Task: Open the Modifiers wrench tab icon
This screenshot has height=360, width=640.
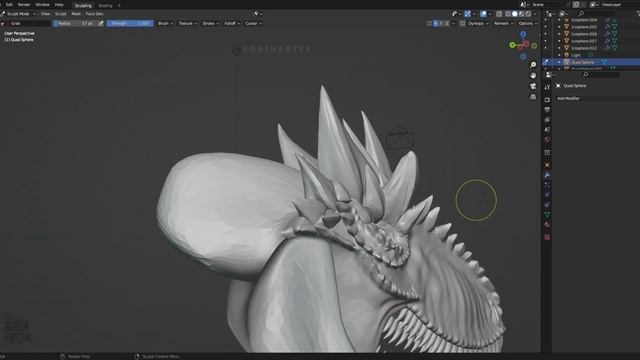Action: pyautogui.click(x=547, y=175)
